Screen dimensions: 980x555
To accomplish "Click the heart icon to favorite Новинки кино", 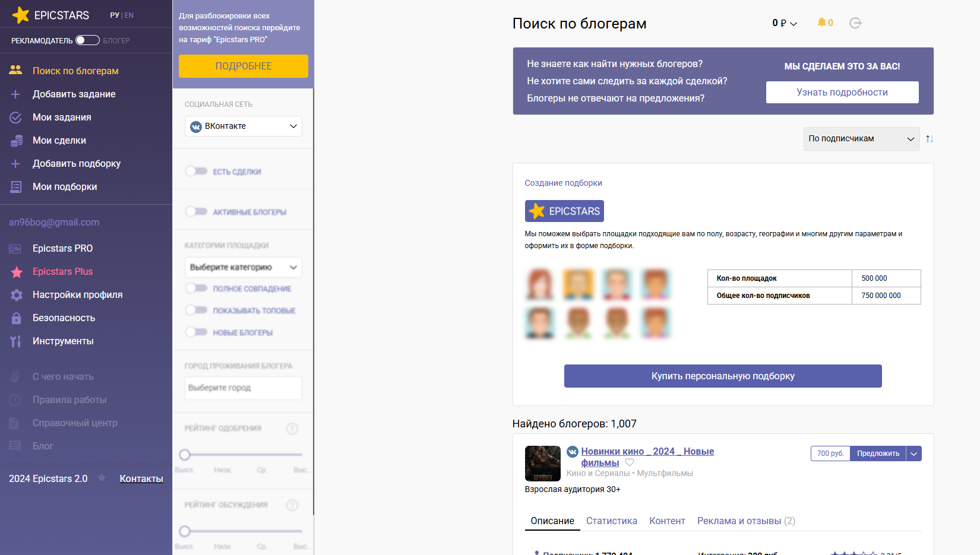I will point(630,462).
